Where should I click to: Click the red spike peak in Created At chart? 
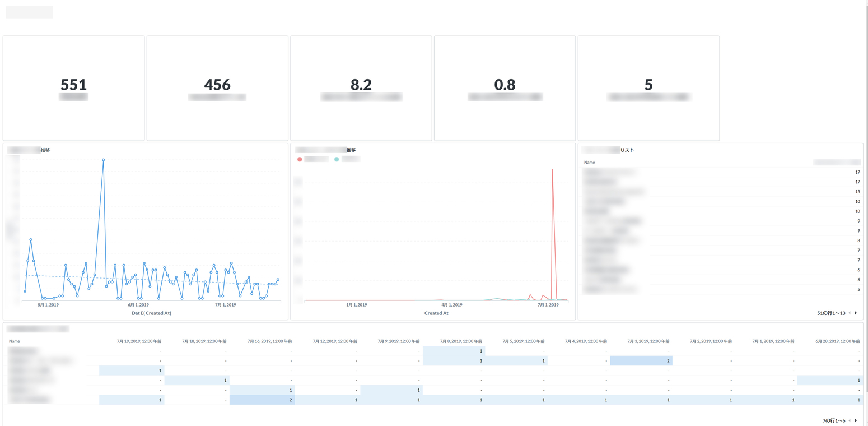coord(552,169)
